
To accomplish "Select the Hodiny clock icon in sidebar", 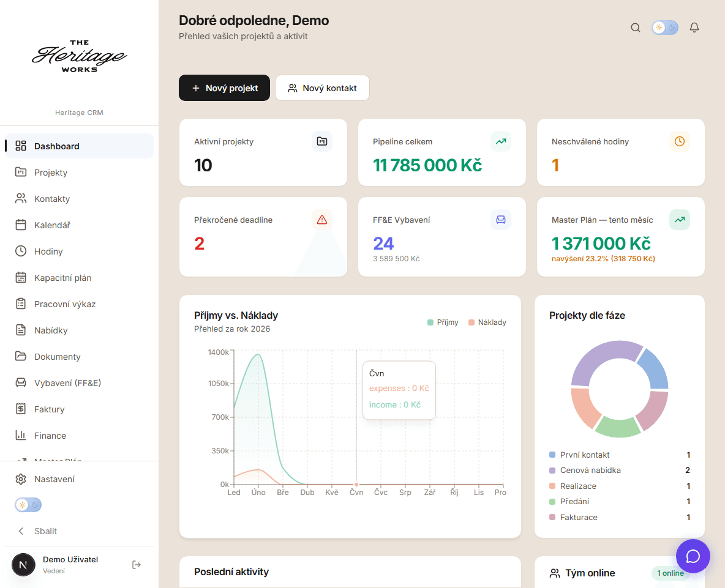I will tap(20, 251).
